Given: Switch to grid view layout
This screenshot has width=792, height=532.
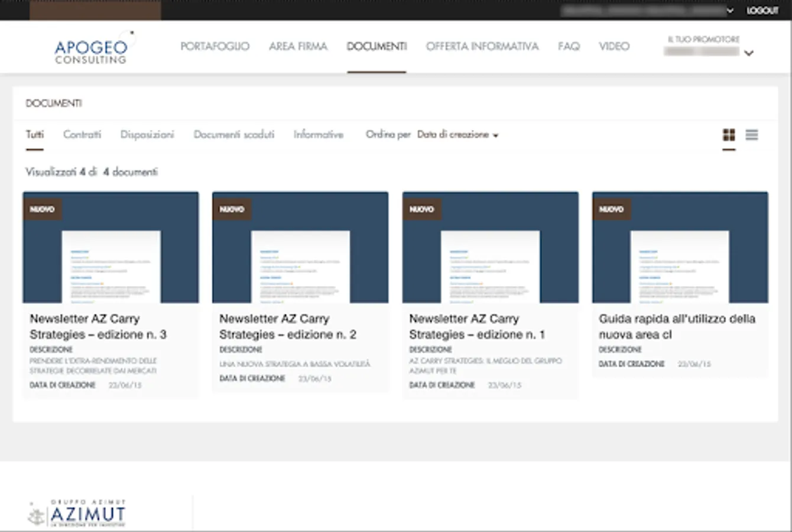Looking at the screenshot, I should tap(729, 135).
